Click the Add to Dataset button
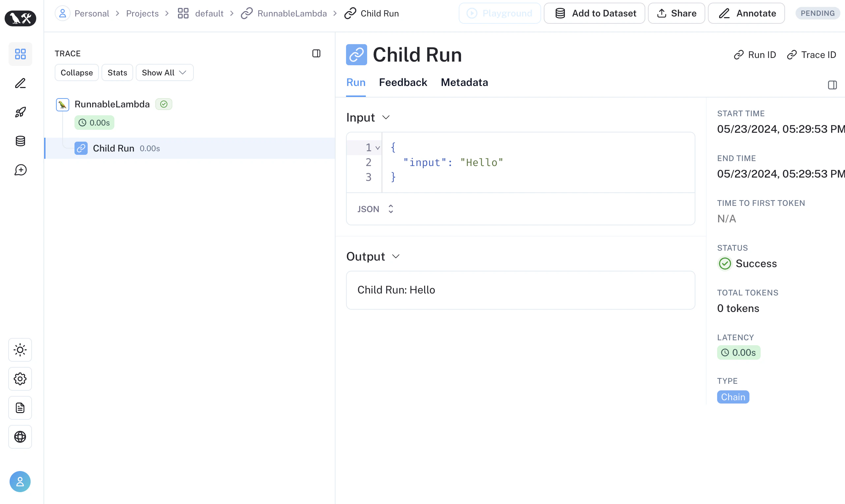 (594, 13)
